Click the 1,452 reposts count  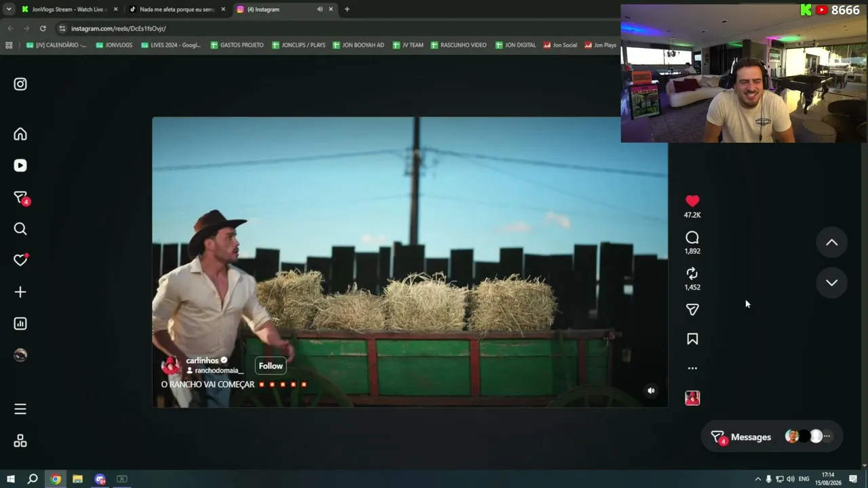click(x=692, y=287)
